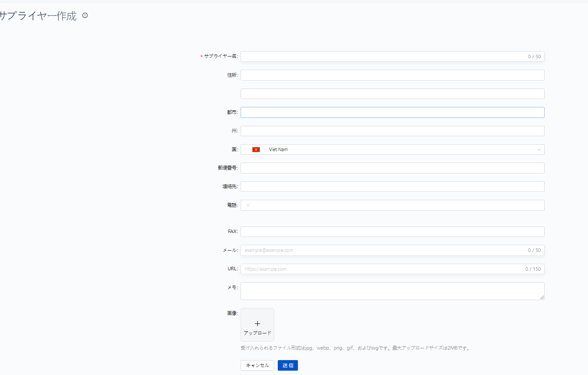Click the first 住所 address field
The height and width of the screenshot is (375, 588).
[x=392, y=75]
